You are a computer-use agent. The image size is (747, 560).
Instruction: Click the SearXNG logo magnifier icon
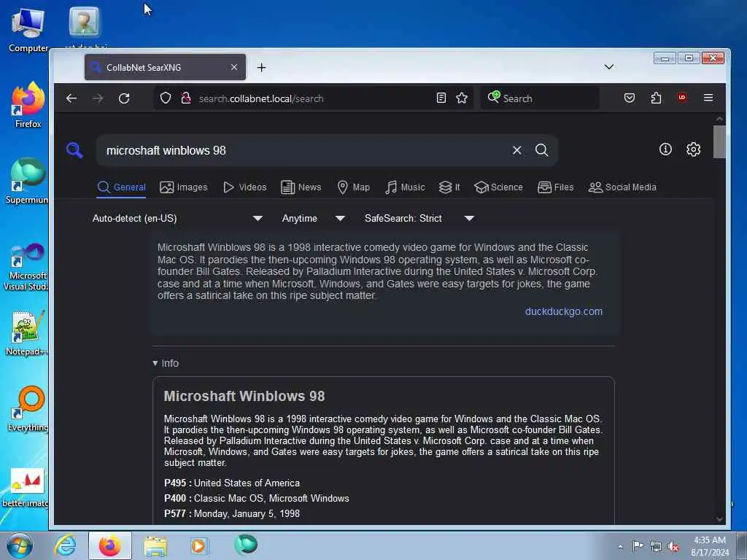click(74, 150)
